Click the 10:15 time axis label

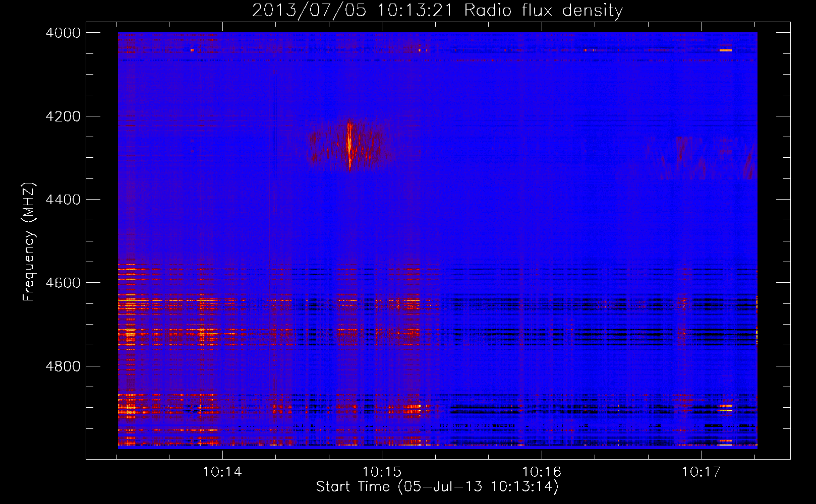point(382,472)
